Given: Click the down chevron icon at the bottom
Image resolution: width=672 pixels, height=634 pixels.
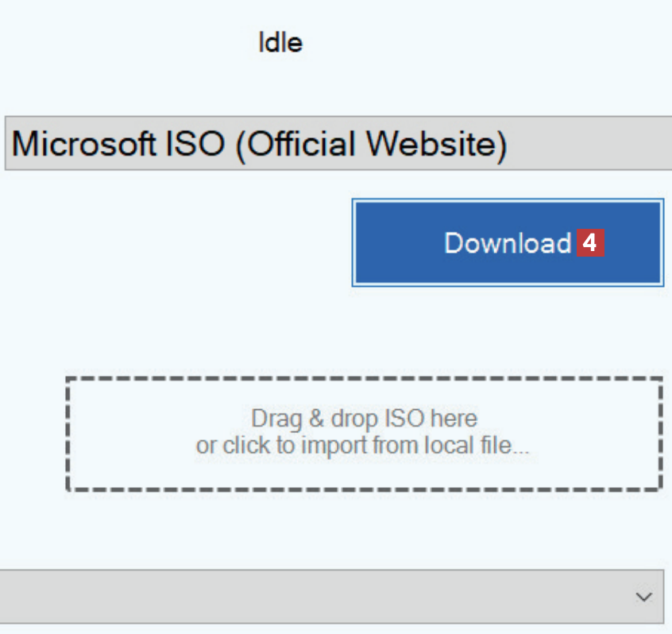Looking at the screenshot, I should click(644, 597).
